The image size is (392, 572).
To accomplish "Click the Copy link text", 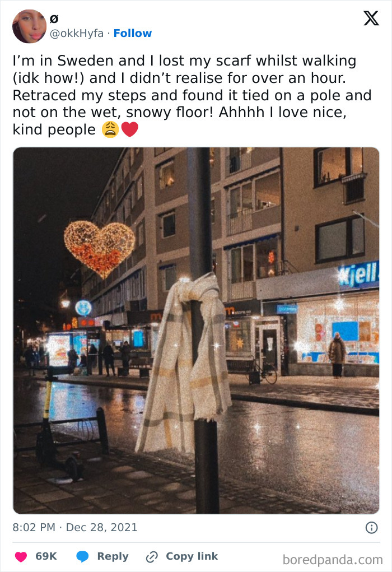I will pyautogui.click(x=192, y=556).
